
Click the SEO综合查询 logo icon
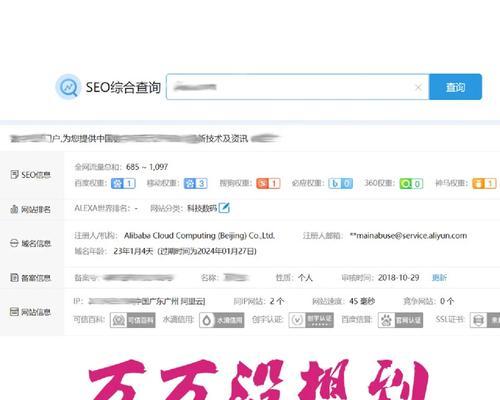68,87
